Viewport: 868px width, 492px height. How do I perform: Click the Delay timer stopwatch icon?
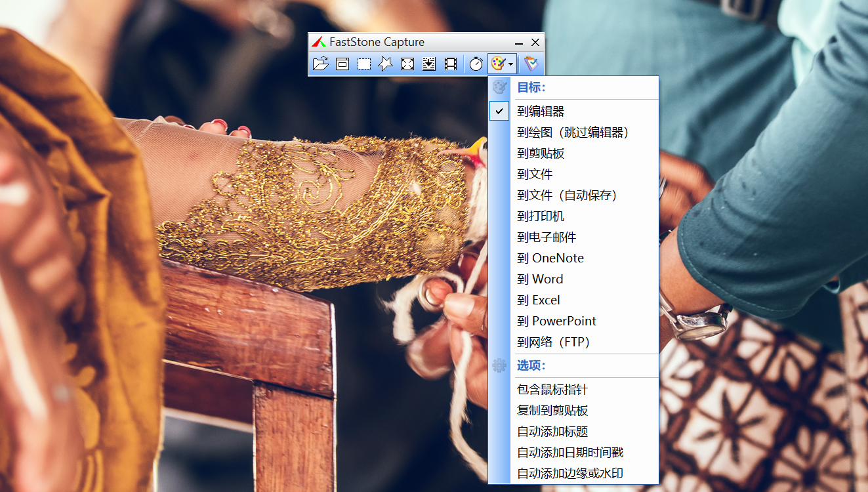[x=476, y=64]
